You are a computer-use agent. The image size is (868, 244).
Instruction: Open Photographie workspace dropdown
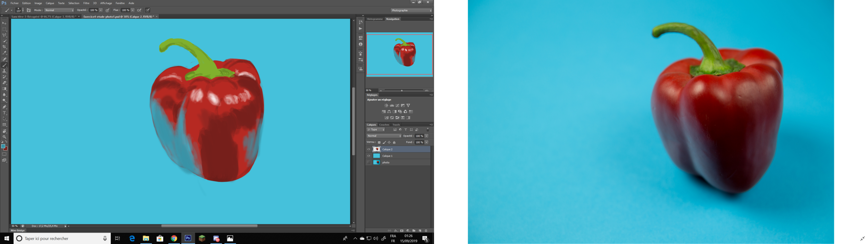coord(411,10)
